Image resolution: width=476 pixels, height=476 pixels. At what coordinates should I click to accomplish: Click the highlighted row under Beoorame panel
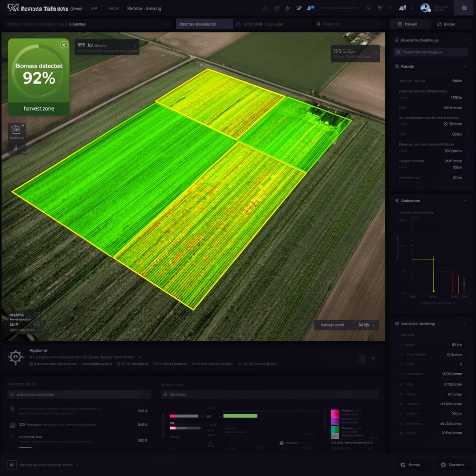tap(430, 52)
